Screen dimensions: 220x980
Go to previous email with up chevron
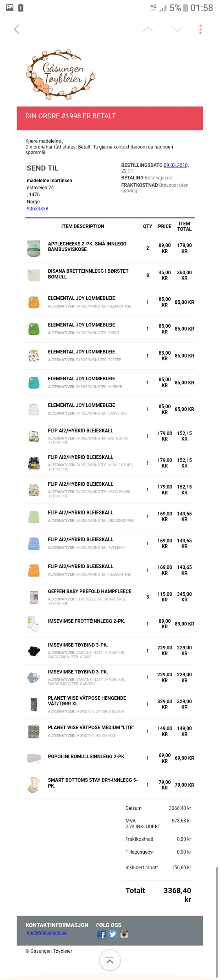pos(148,29)
